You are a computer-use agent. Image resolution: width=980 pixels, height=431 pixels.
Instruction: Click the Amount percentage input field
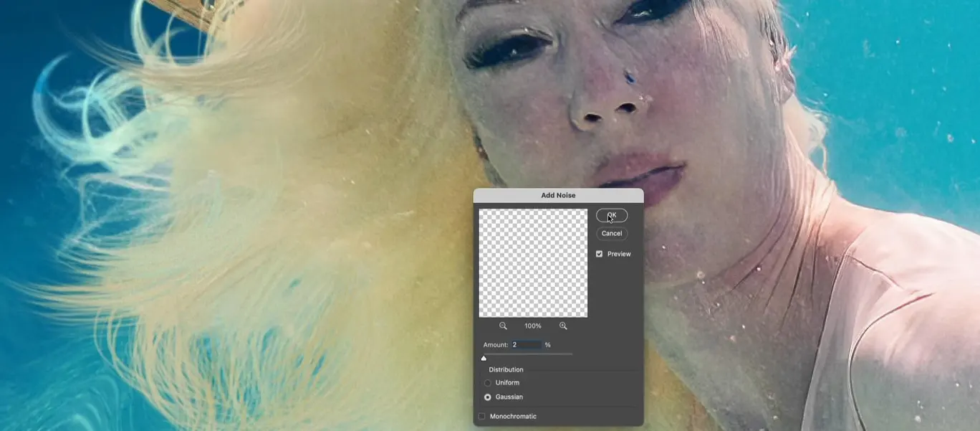pyautogui.click(x=527, y=345)
